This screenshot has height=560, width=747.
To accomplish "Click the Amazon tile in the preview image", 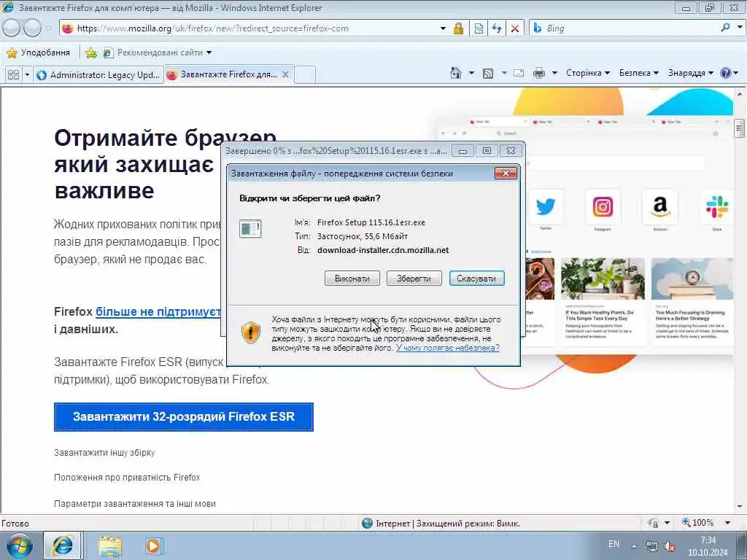I will pos(659,206).
